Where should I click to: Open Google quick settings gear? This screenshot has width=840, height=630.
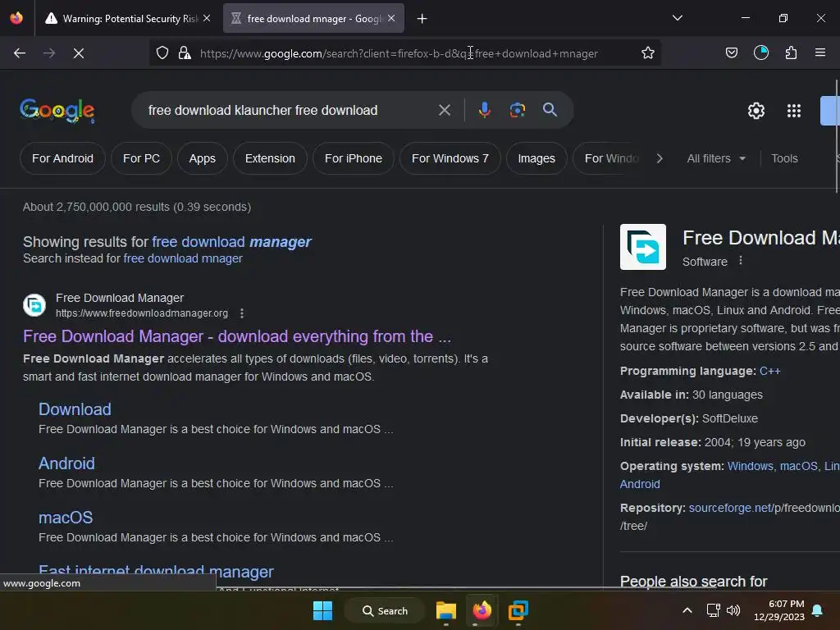click(756, 111)
